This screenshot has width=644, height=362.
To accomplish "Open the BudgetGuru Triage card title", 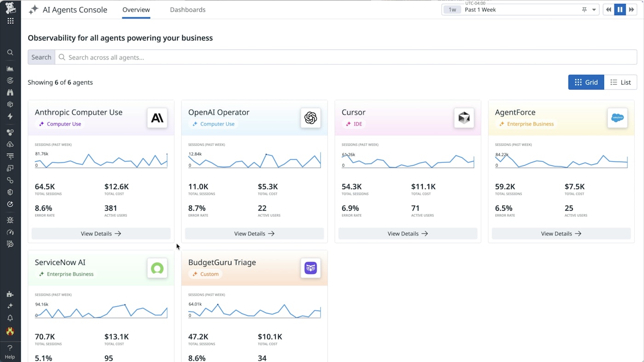I will pyautogui.click(x=222, y=262).
